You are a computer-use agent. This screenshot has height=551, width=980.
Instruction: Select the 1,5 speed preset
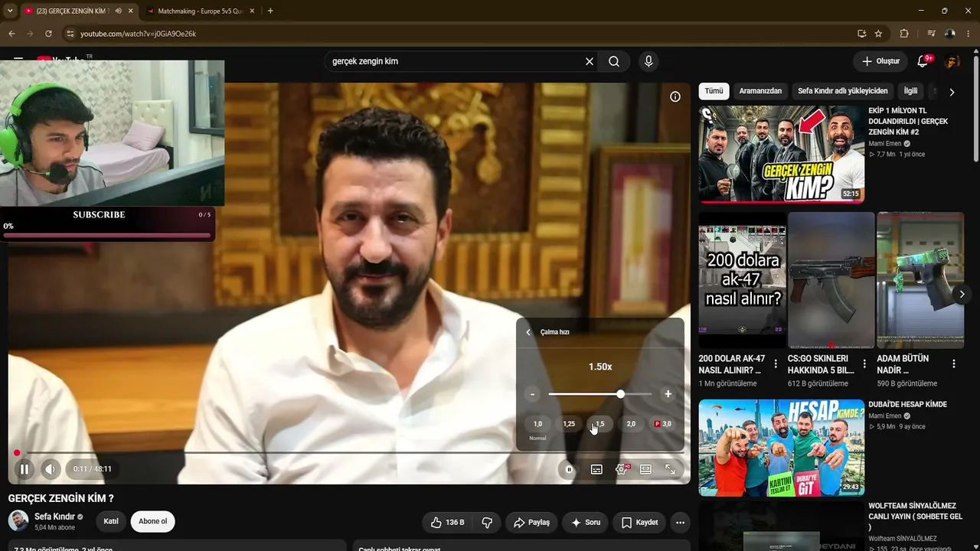[599, 424]
